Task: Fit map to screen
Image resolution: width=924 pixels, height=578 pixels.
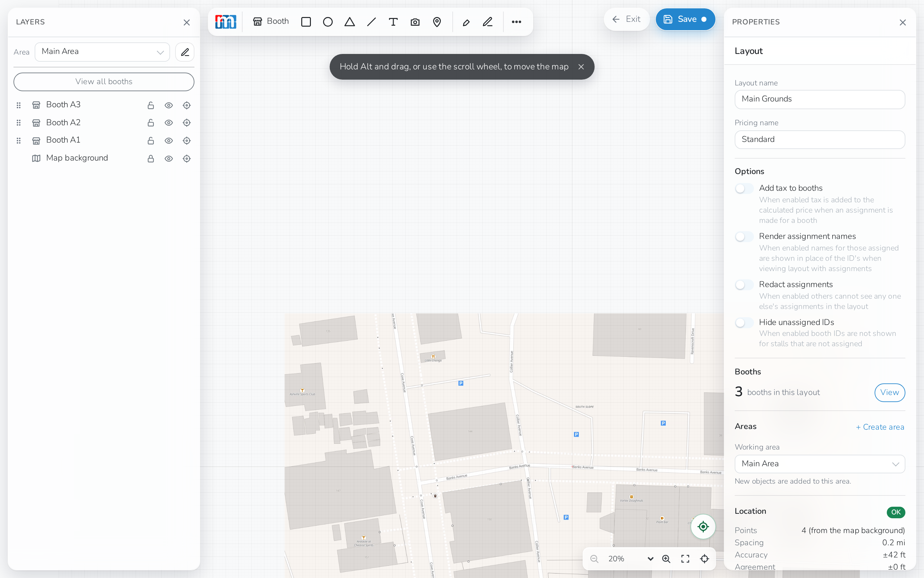Action: (x=685, y=559)
